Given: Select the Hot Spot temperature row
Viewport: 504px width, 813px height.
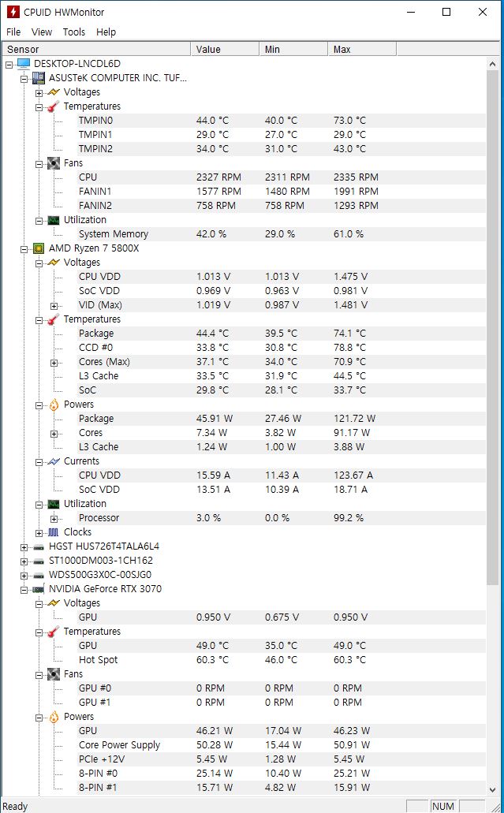Looking at the screenshot, I should coord(281,659).
